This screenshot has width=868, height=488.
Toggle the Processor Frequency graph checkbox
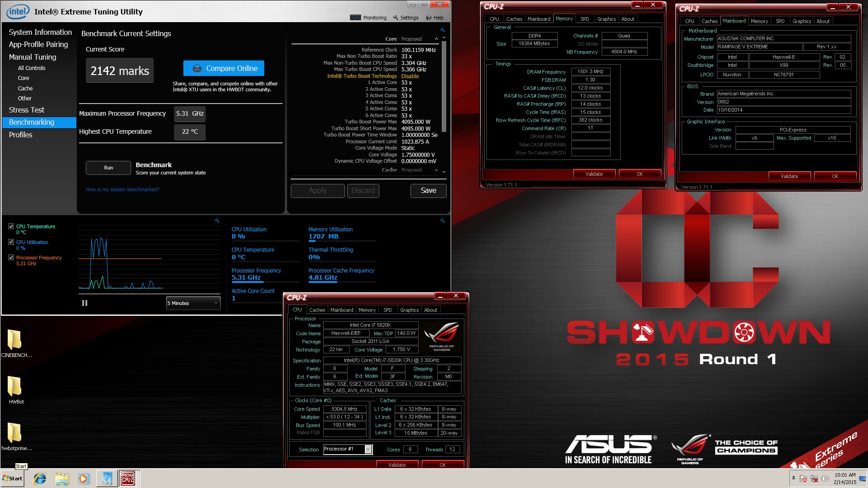coord(11,258)
